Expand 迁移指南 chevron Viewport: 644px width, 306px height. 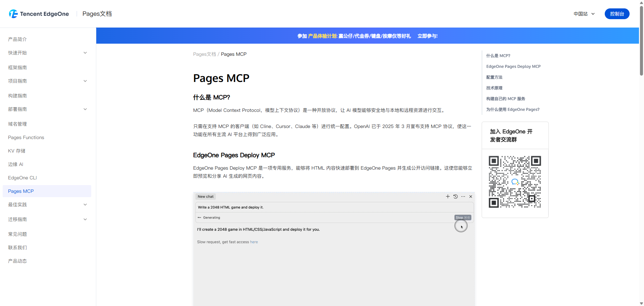(x=85, y=219)
